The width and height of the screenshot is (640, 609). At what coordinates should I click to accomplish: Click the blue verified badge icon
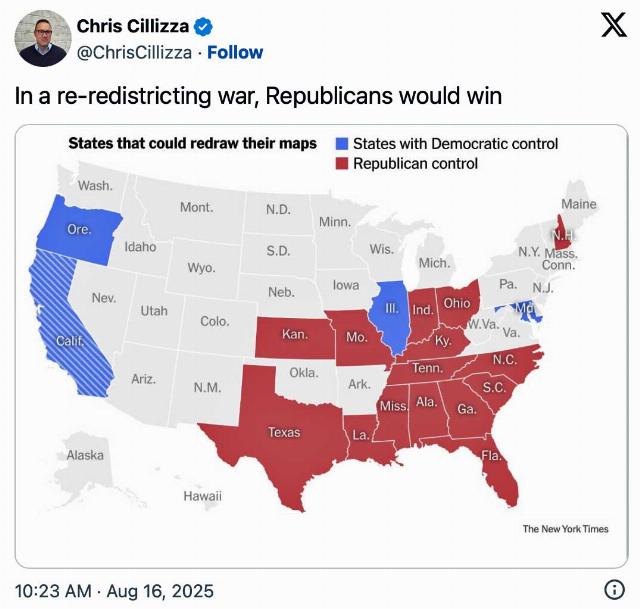(203, 27)
